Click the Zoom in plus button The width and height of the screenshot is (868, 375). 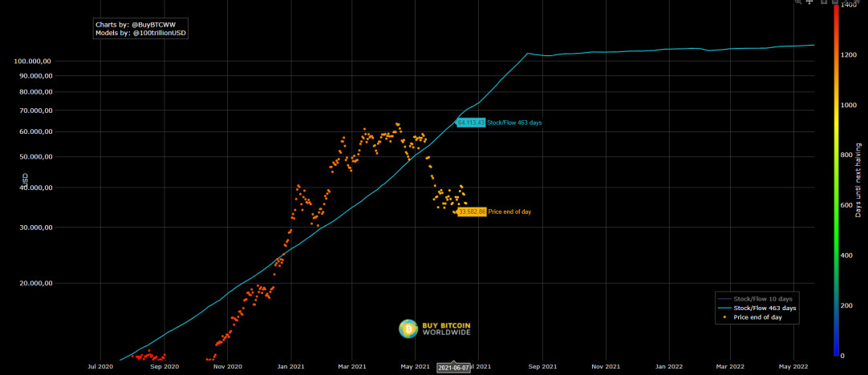pos(824,2)
